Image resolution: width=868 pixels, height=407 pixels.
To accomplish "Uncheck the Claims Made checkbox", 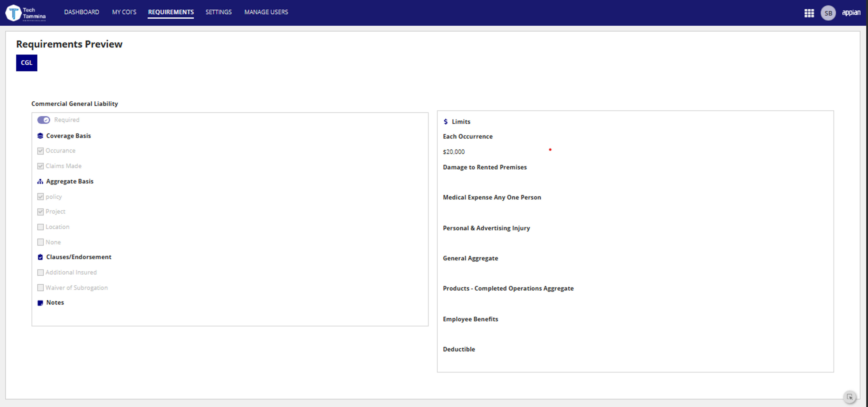I will click(x=40, y=166).
